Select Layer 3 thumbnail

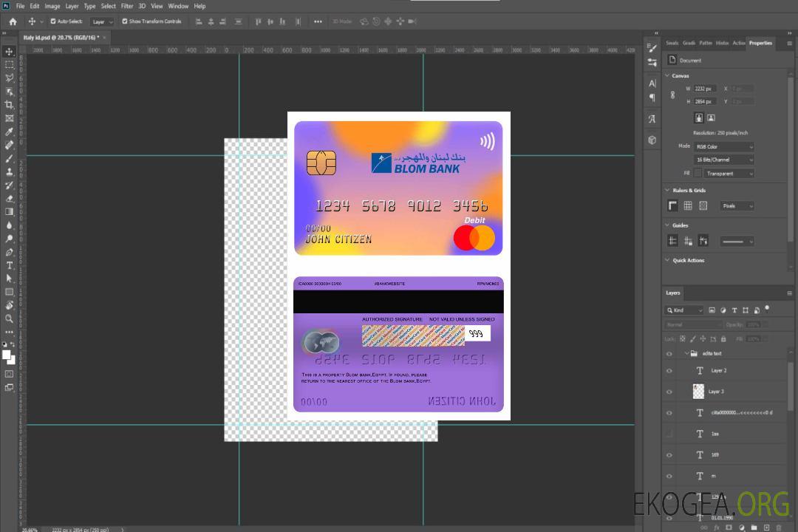pos(699,391)
